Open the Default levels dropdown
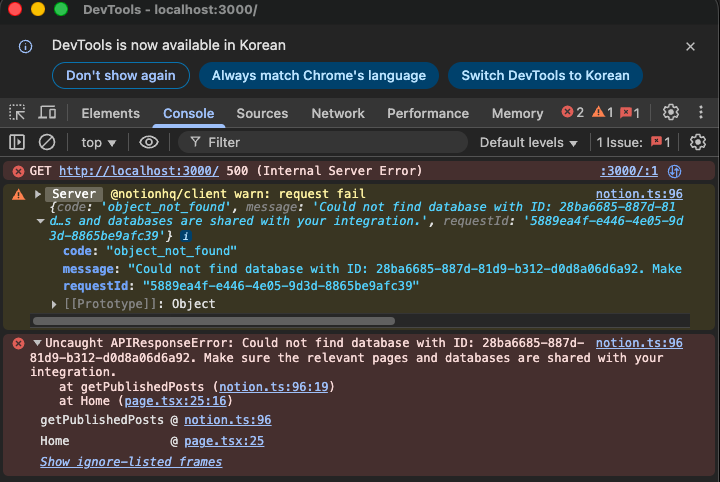720x482 pixels. (528, 142)
